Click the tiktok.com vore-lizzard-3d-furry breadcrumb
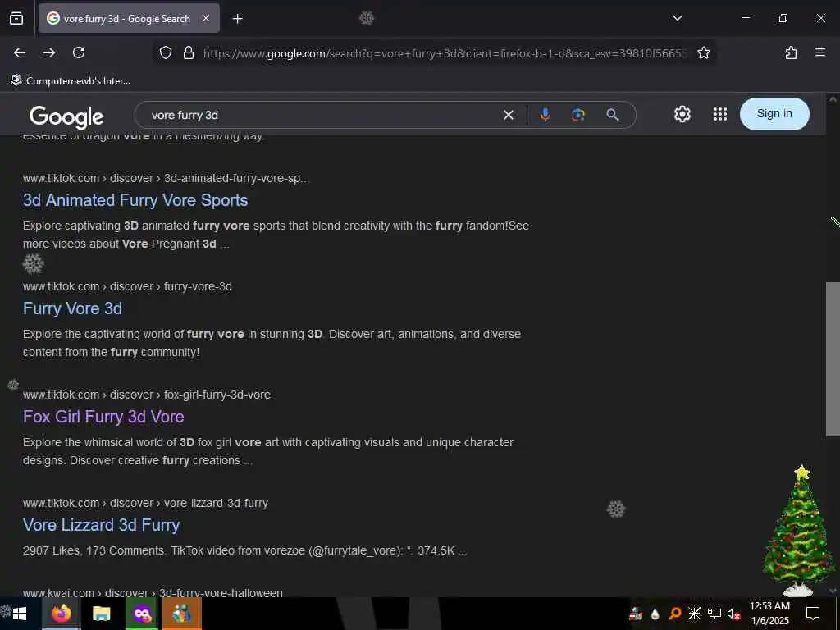 [145, 503]
